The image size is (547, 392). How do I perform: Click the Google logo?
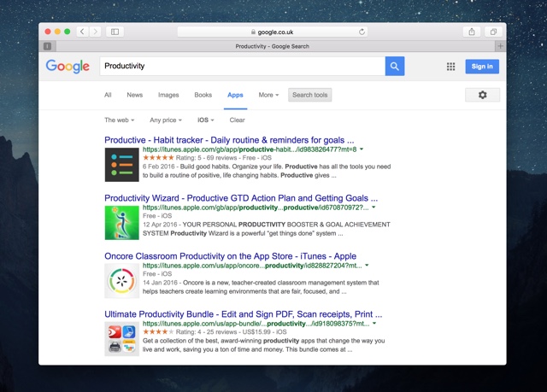tap(68, 67)
